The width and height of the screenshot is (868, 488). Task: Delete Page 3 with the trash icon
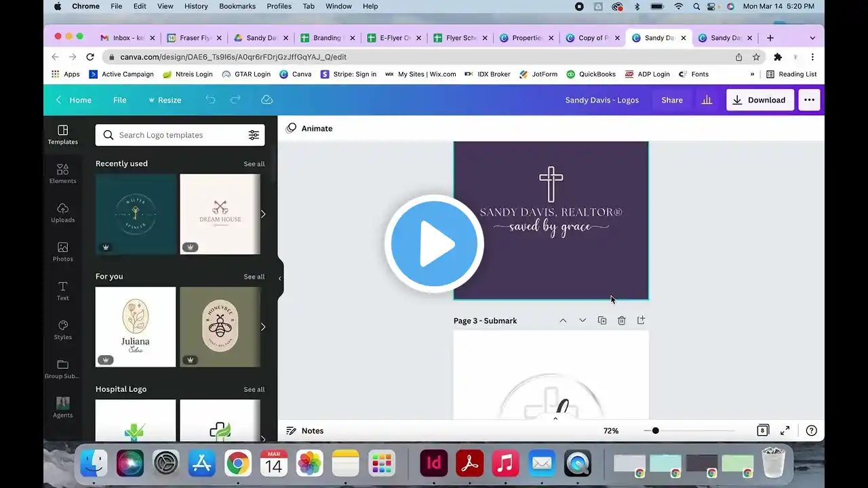tap(622, 321)
